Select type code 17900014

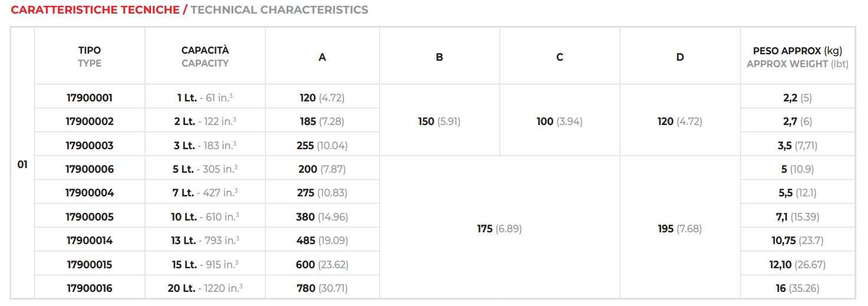[x=90, y=241]
